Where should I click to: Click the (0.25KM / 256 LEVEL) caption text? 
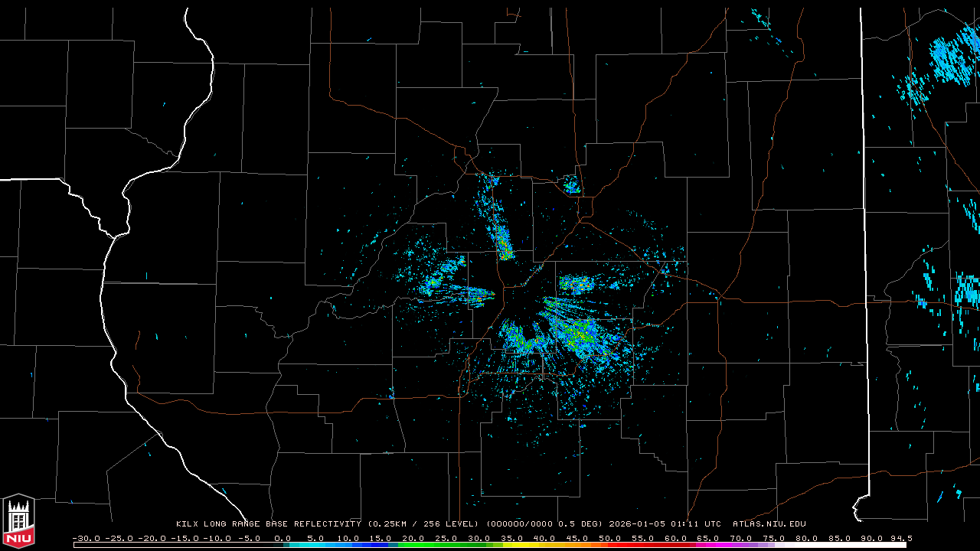[x=423, y=524]
